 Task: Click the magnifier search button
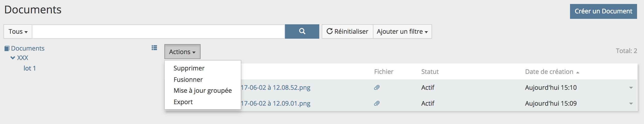[302, 31]
